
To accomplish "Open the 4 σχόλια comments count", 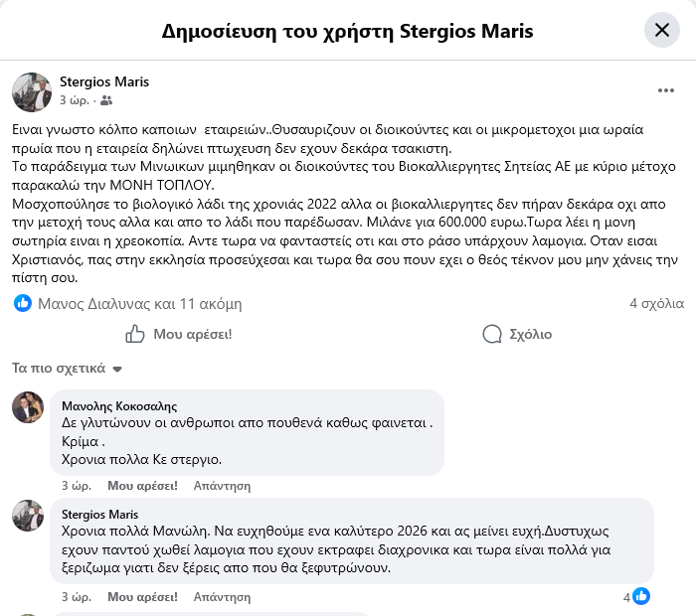I will [656, 303].
